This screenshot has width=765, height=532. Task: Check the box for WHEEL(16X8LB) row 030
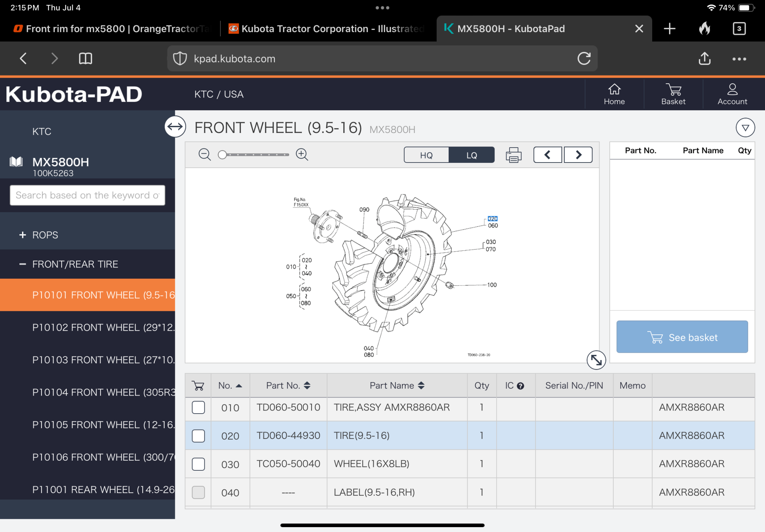click(198, 464)
